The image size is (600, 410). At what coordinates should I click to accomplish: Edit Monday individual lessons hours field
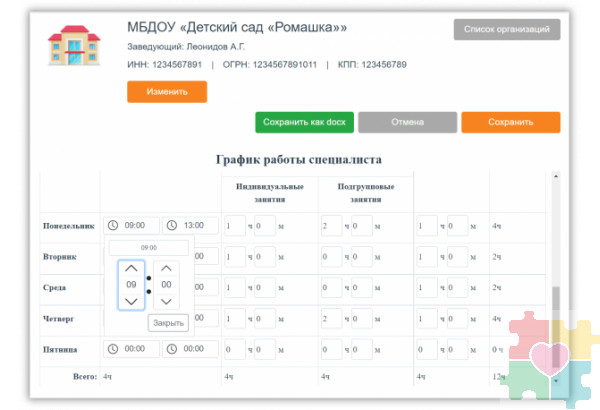tap(235, 226)
